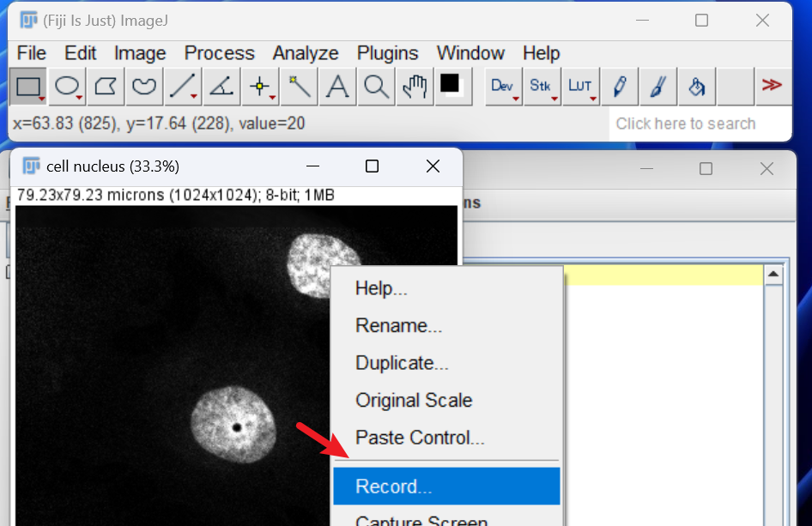
Task: Open the Dev developer menu dropdown
Action: [503, 87]
